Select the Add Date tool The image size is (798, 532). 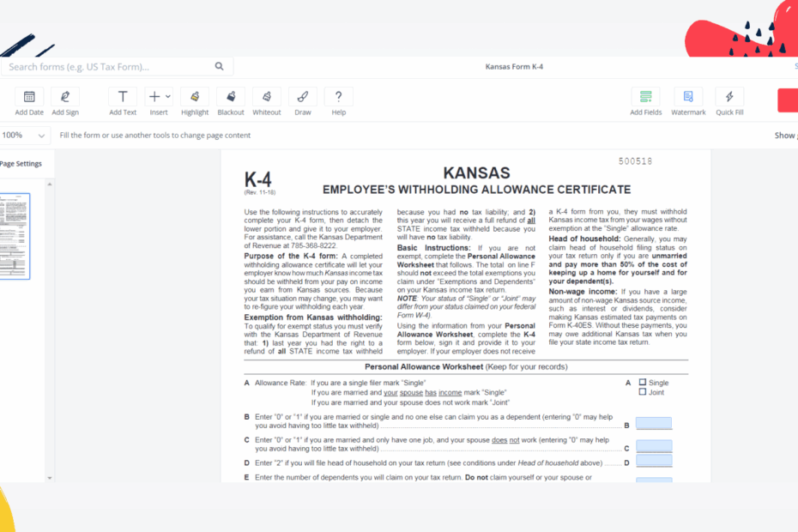[x=28, y=100]
